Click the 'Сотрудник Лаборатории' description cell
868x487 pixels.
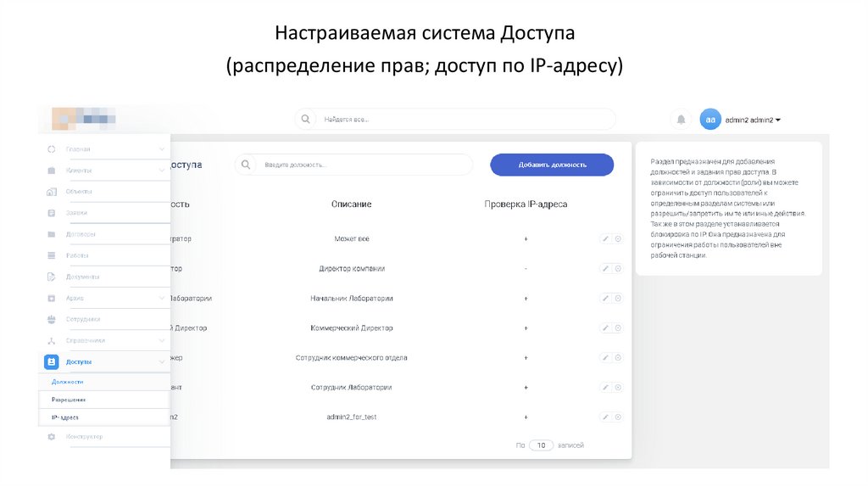[352, 387]
